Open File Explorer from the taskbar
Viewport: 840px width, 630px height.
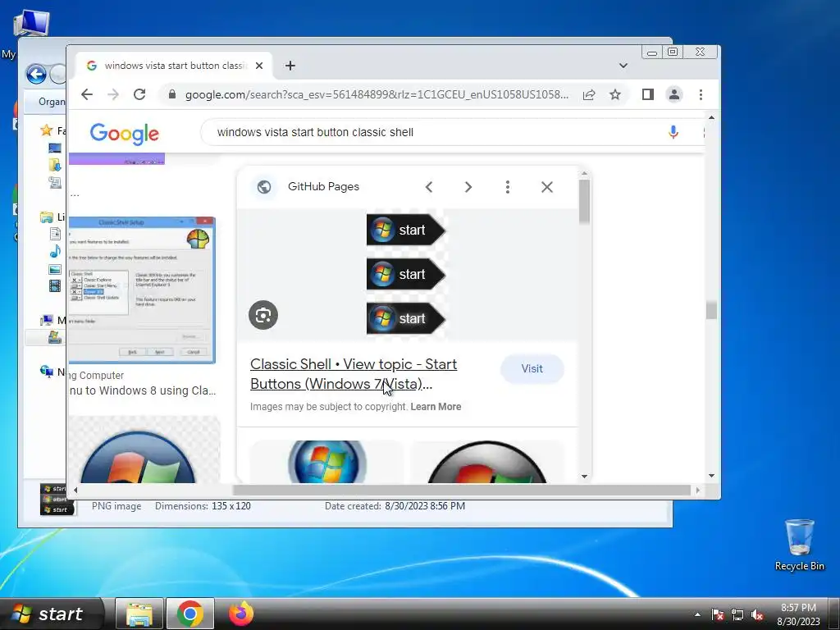coord(139,614)
